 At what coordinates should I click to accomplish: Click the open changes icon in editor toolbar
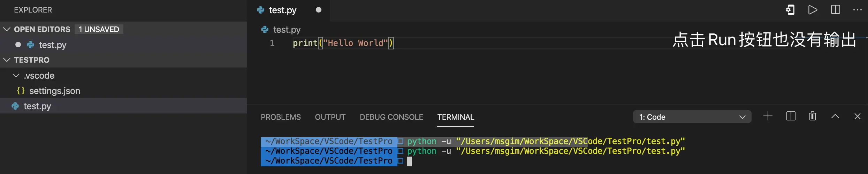pyautogui.click(x=790, y=10)
